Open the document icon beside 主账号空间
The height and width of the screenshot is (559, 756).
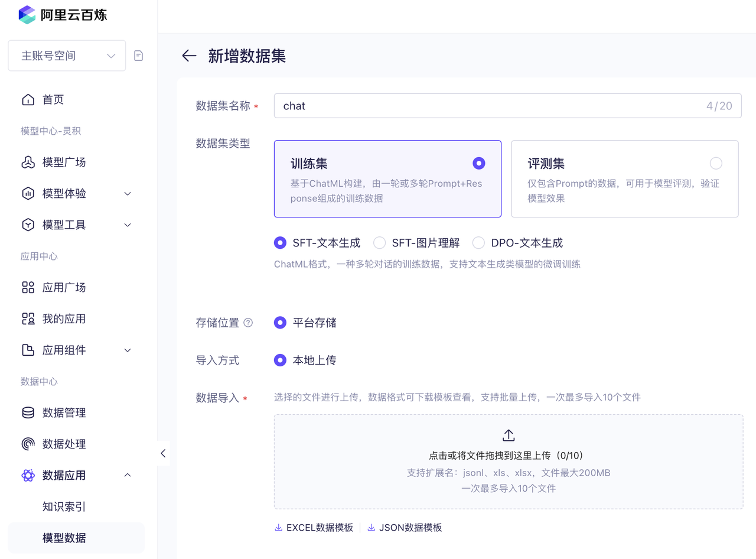[x=139, y=56]
